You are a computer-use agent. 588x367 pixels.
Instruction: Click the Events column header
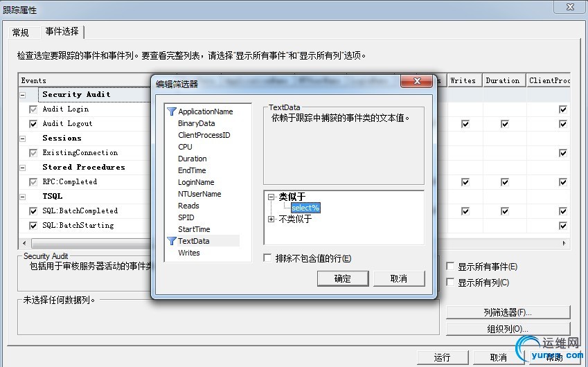click(x=85, y=80)
